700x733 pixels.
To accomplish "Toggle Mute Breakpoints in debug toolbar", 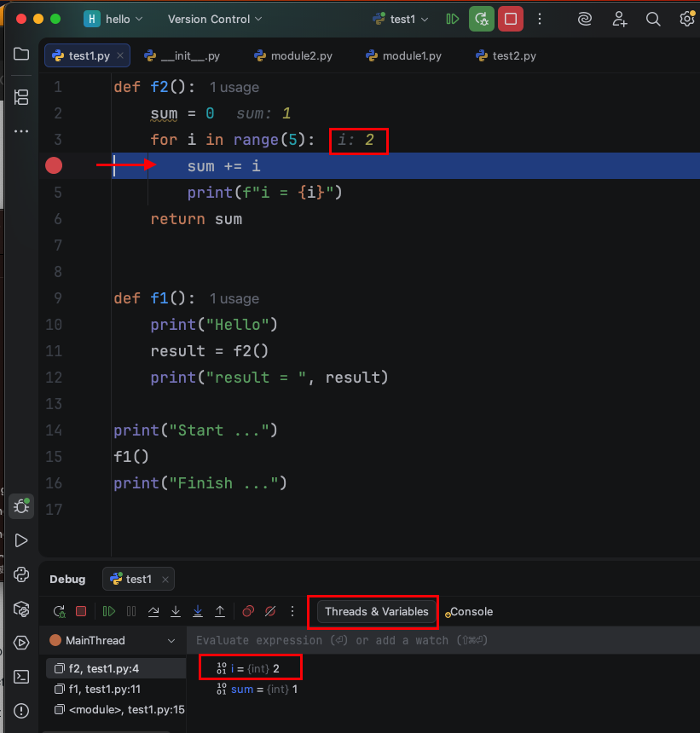I will click(x=270, y=611).
